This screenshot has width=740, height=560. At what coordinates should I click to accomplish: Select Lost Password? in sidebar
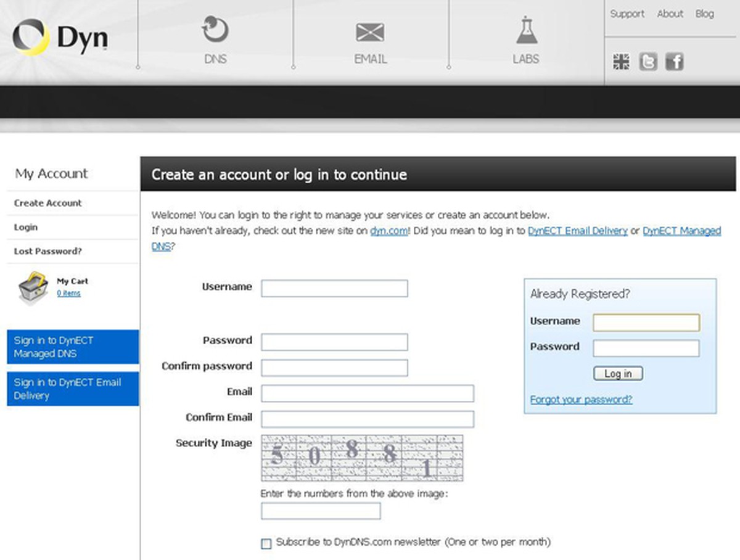[48, 251]
